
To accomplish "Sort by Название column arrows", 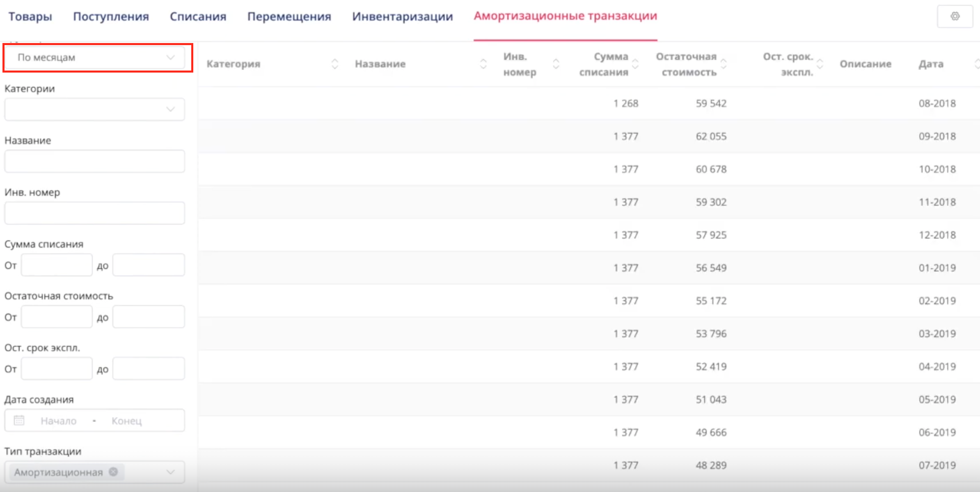I will (x=483, y=64).
